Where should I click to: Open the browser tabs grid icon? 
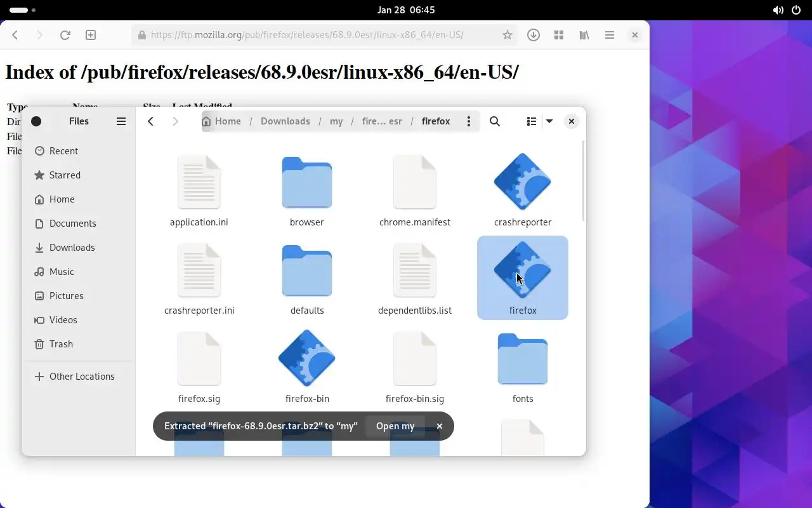tap(559, 36)
